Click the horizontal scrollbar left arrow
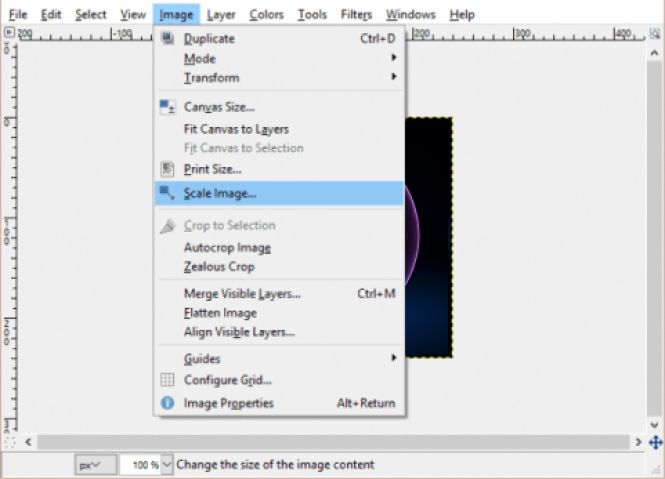The width and height of the screenshot is (665, 479). [28, 442]
